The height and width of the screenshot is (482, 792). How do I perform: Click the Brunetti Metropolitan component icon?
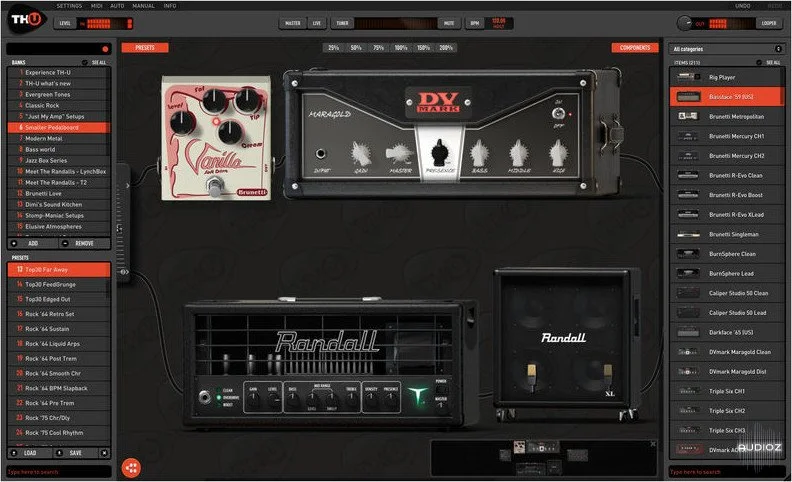point(688,116)
